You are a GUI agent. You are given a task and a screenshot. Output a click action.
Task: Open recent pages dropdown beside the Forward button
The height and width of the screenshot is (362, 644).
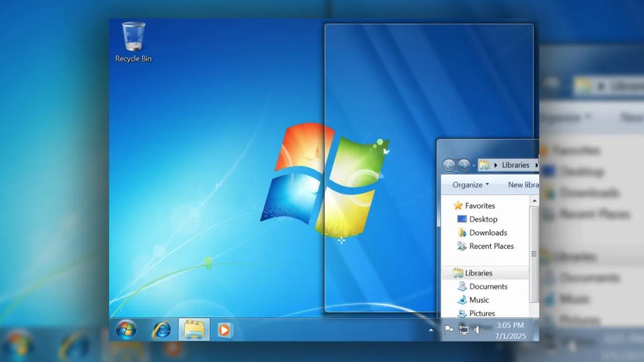click(x=474, y=166)
